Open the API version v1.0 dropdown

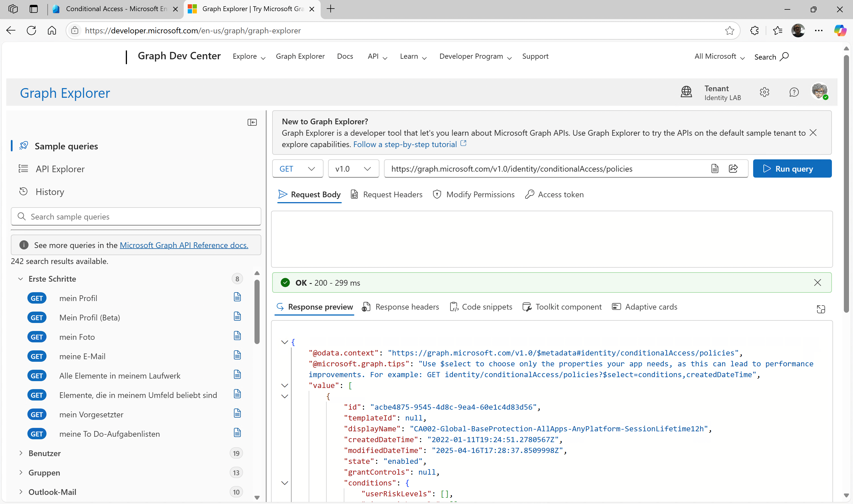pyautogui.click(x=353, y=168)
